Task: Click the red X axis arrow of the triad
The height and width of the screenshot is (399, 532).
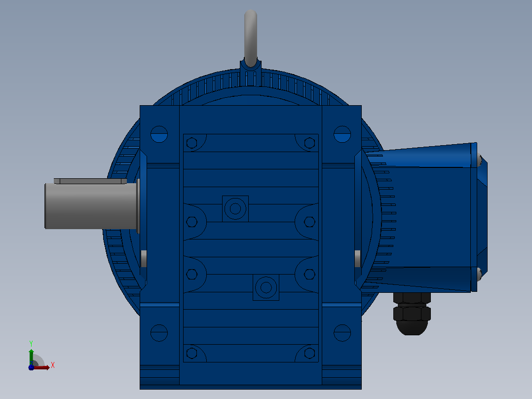Action: click(x=43, y=367)
